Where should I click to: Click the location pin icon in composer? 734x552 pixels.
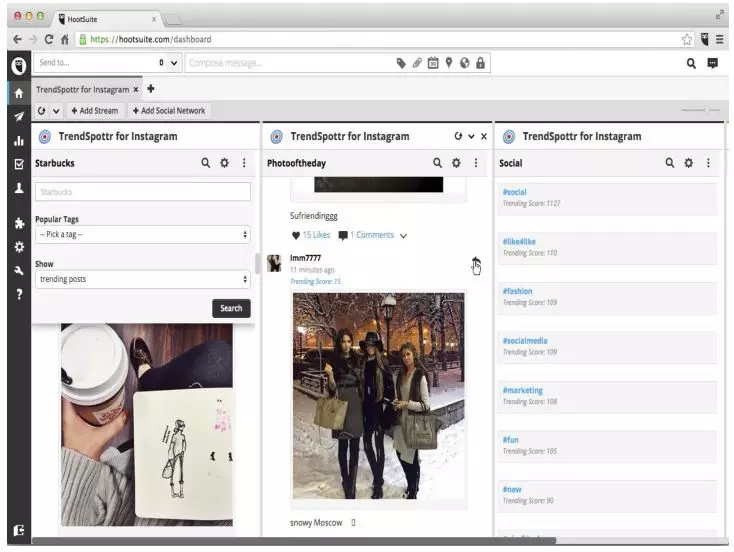click(449, 63)
